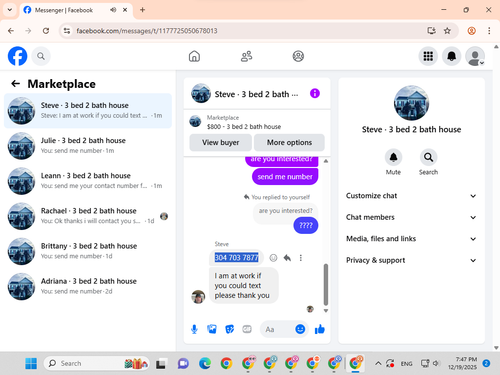The width and height of the screenshot is (500, 375).
Task: Mute this conversation with the bell icon
Action: coord(393,157)
